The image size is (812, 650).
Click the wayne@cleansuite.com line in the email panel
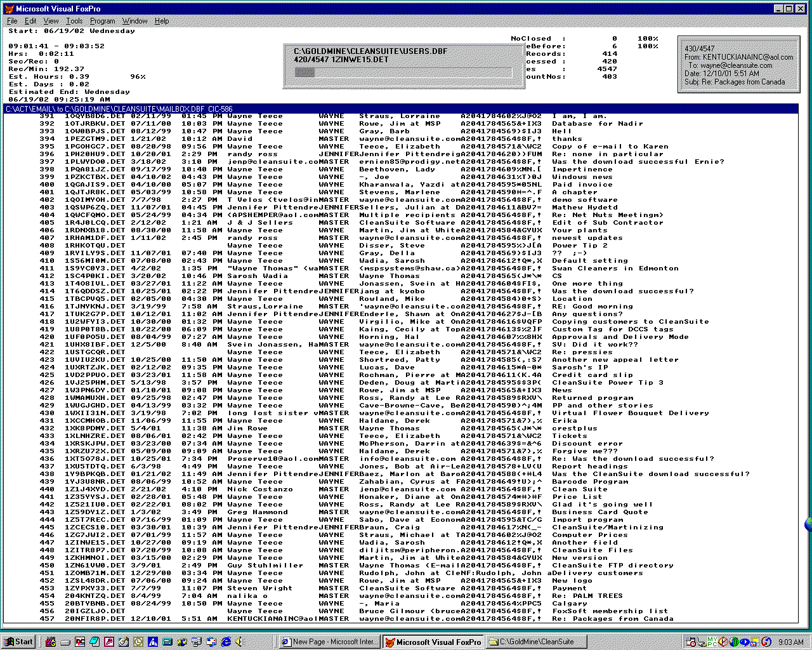730,65
